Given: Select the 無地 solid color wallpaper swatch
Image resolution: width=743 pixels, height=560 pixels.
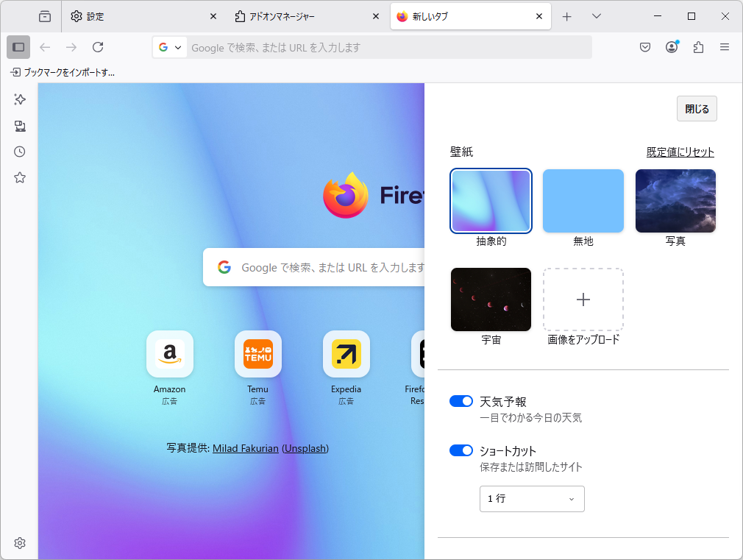Looking at the screenshot, I should [583, 200].
